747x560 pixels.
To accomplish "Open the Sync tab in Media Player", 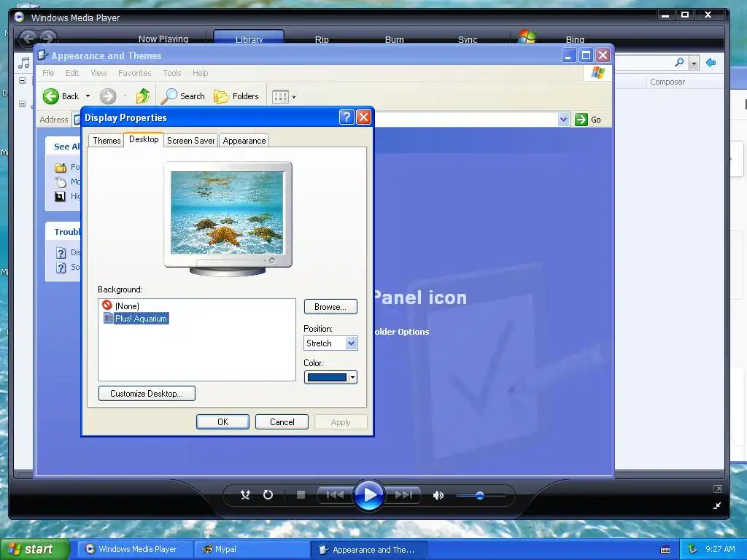I will click(468, 39).
